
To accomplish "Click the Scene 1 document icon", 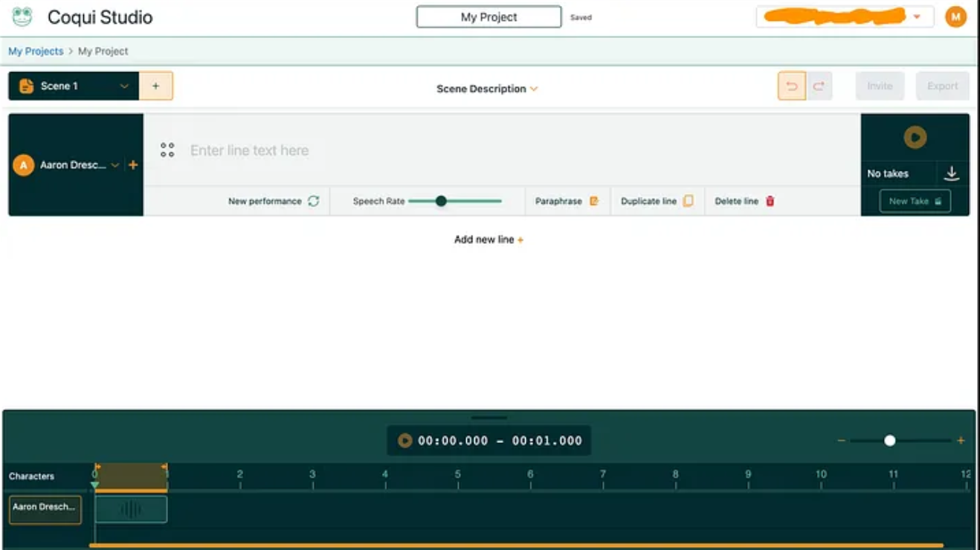I will coord(26,86).
